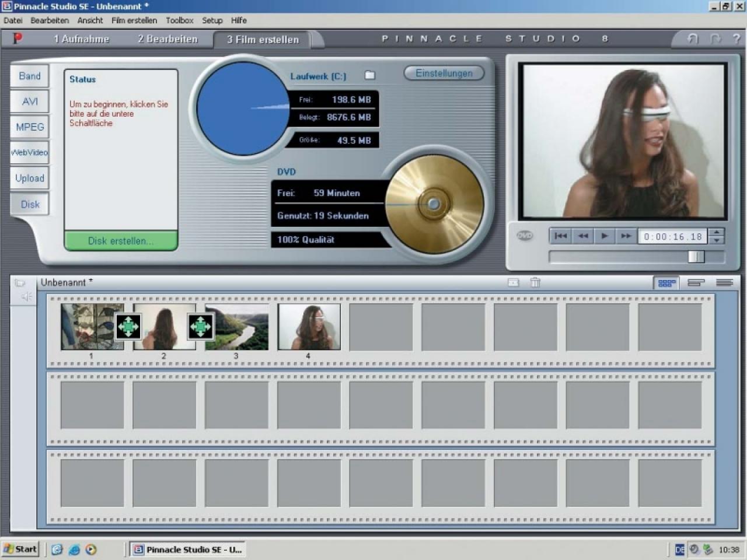Click the 100% Qualität readout
The image size is (747, 560).
tap(306, 240)
